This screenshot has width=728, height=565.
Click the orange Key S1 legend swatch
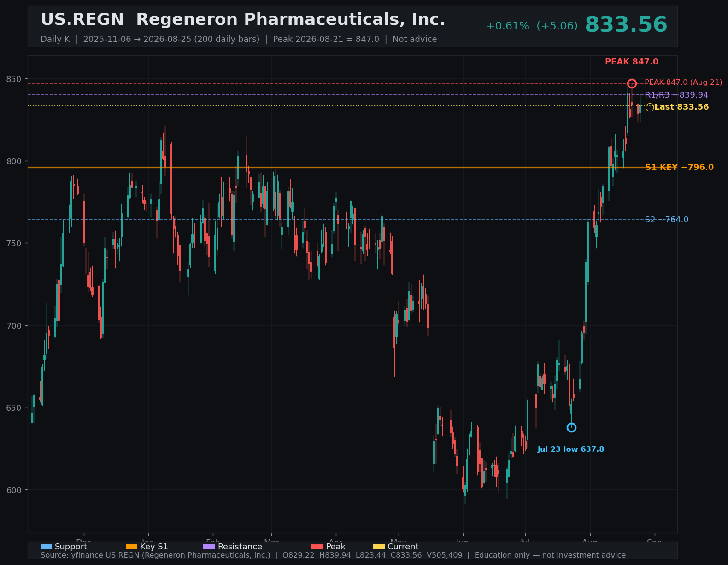(131, 547)
